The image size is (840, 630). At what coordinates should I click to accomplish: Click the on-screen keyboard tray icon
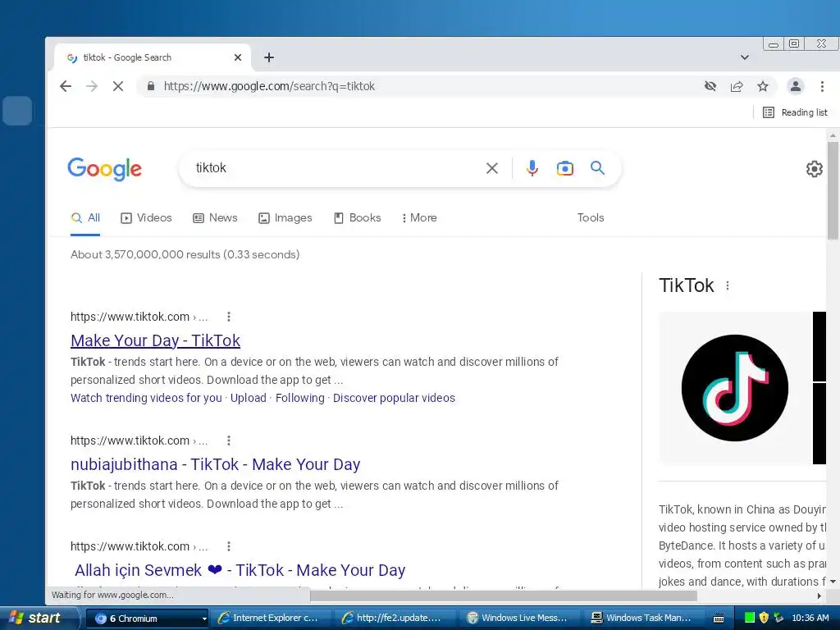(x=719, y=619)
